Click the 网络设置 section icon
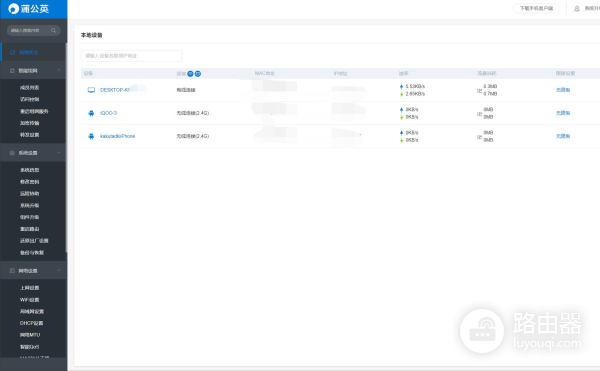This screenshot has height=371, width=600. tap(12, 270)
